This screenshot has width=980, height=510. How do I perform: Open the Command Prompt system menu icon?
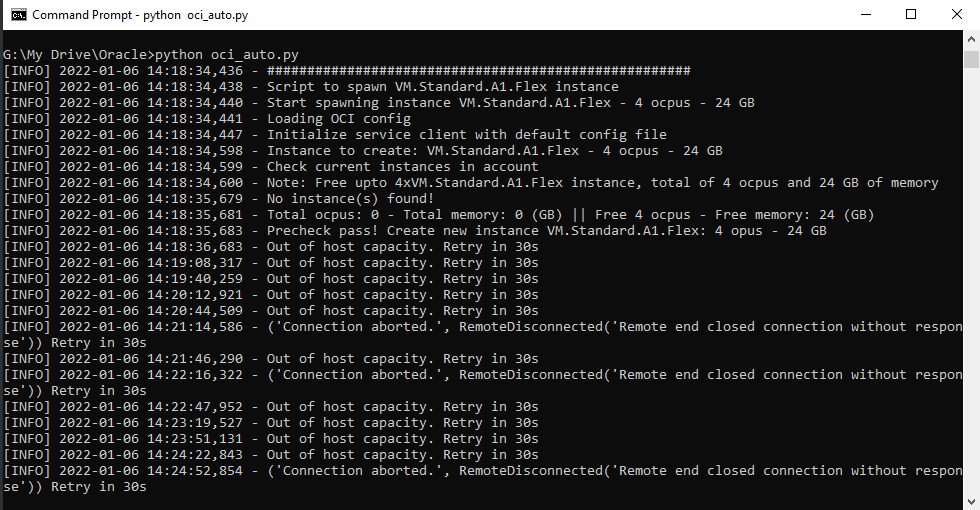[x=19, y=14]
